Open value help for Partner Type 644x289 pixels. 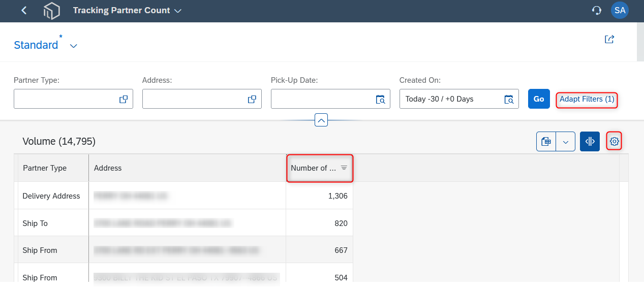(x=124, y=100)
